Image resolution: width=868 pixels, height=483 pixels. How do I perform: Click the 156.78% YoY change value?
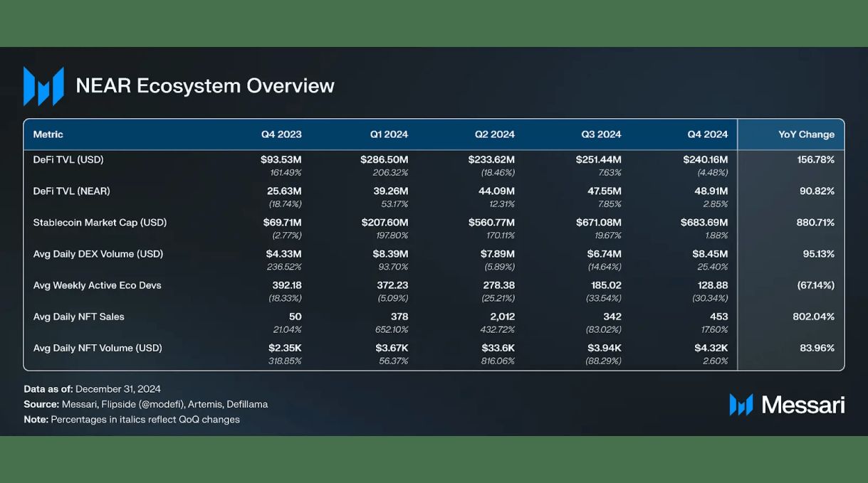pyautogui.click(x=816, y=160)
